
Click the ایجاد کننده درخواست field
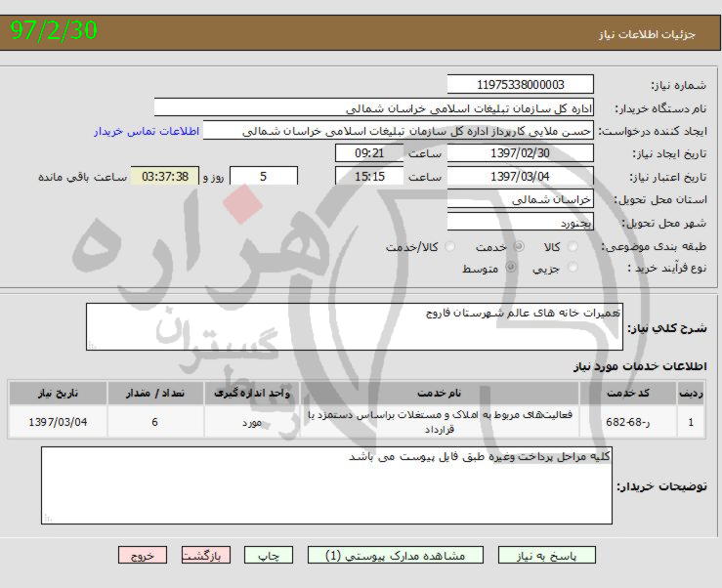point(399,131)
